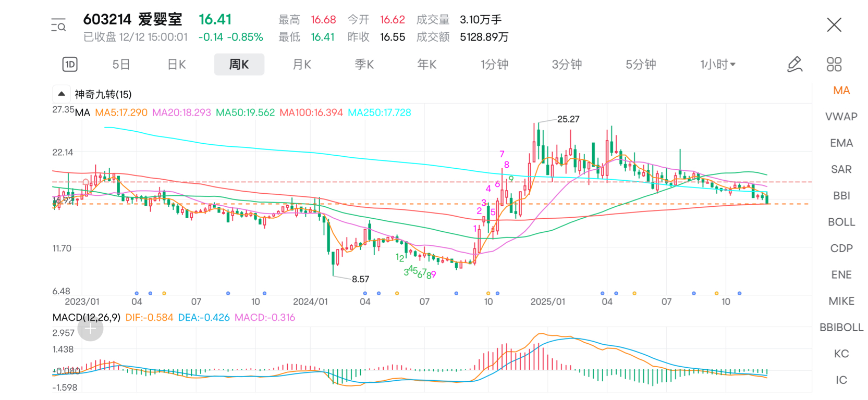Click the MA100:16.394 legend label
This screenshot has height=400, width=868.
pyautogui.click(x=311, y=113)
